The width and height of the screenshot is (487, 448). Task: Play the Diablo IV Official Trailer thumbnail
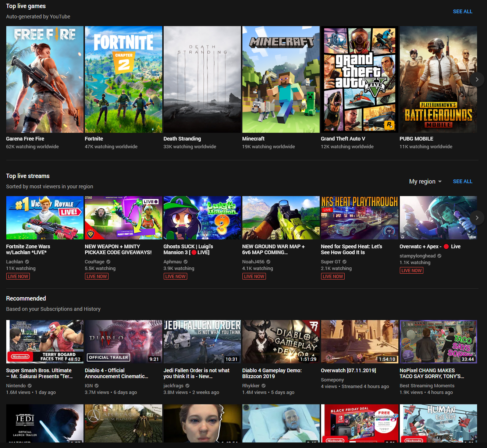124,342
